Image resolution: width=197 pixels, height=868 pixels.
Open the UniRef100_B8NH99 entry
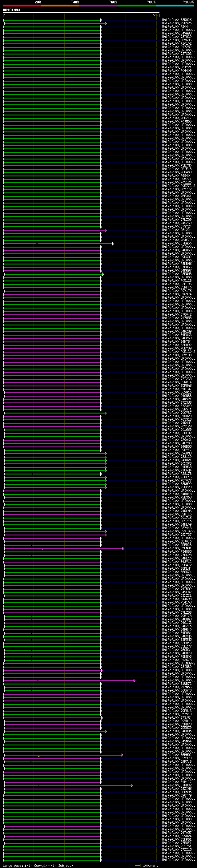pyautogui.click(x=177, y=484)
